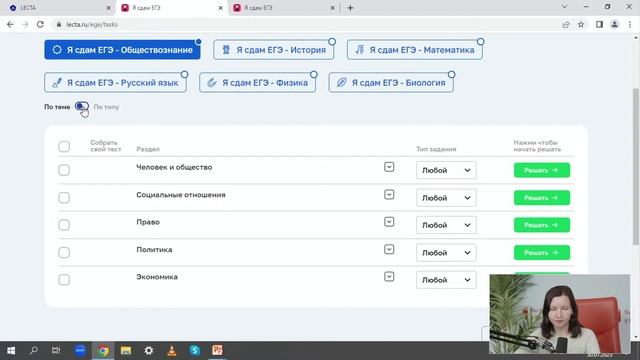Expand the Право section chevron

[389, 222]
